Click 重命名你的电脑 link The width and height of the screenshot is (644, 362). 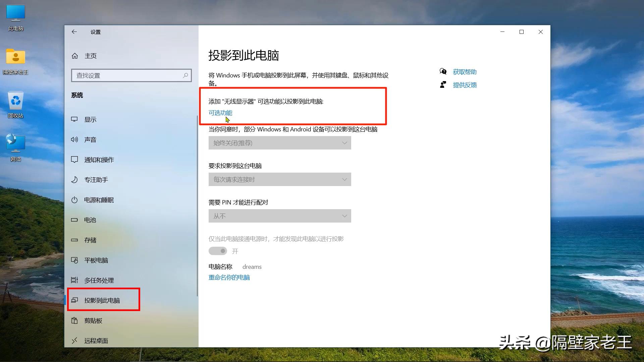pyautogui.click(x=229, y=277)
